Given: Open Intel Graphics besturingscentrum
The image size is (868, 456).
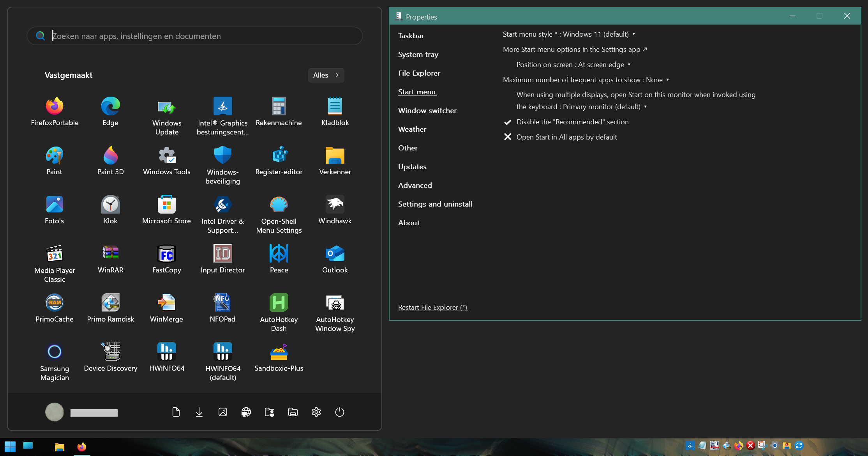Looking at the screenshot, I should 223,116.
